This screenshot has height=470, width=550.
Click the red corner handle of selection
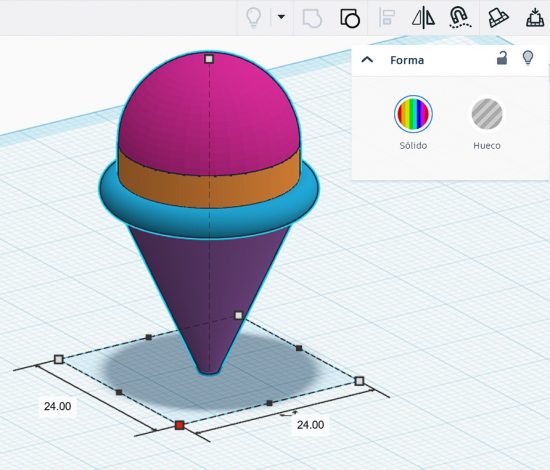coord(180,425)
